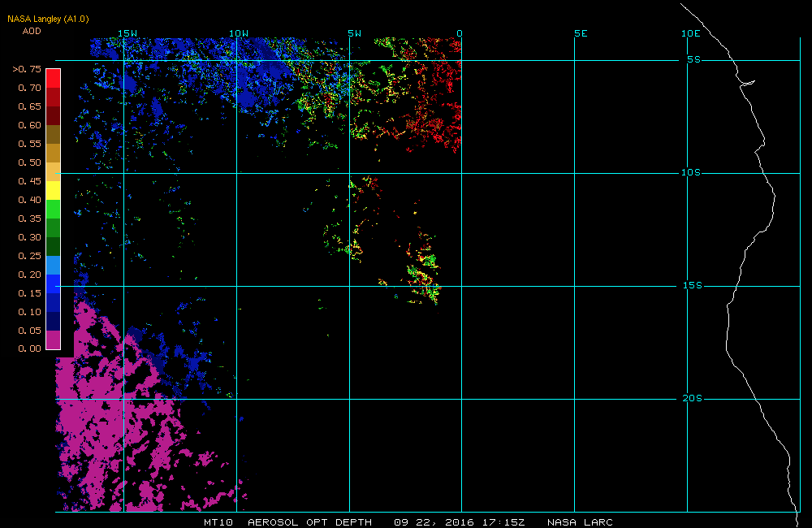This screenshot has width=812, height=528.
Task: Click the '0.25' legend value
Action: [29, 255]
